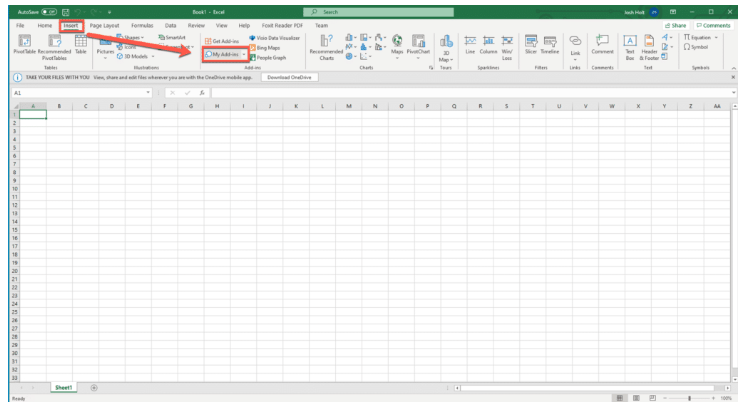This screenshot has width=743, height=411.
Task: Open the Foxit Reader PDF tab
Action: (282, 26)
